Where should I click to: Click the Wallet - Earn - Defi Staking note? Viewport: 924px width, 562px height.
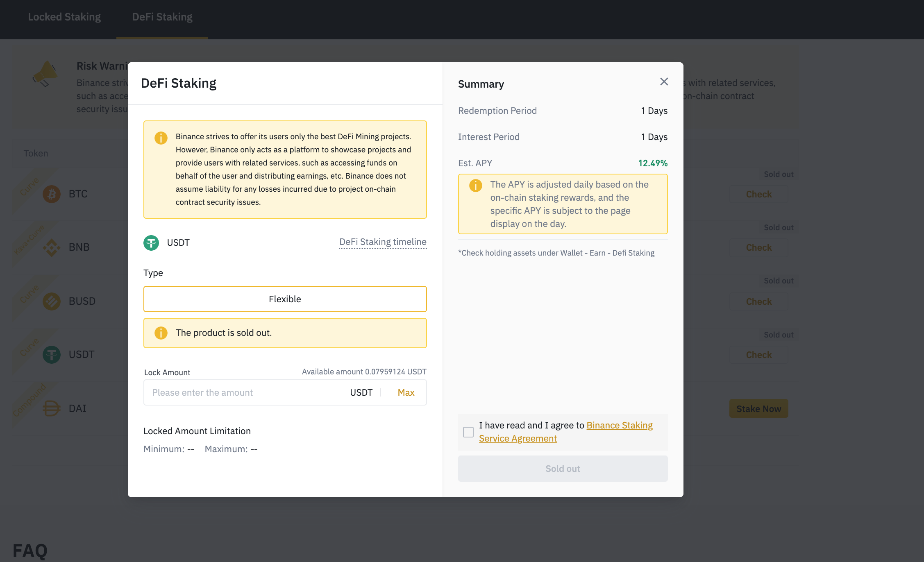(x=556, y=253)
